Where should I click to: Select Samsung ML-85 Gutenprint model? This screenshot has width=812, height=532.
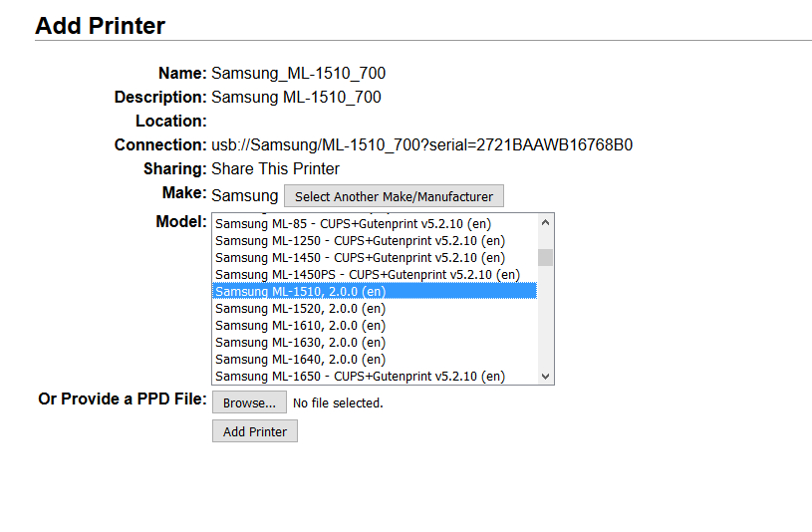[x=375, y=224]
